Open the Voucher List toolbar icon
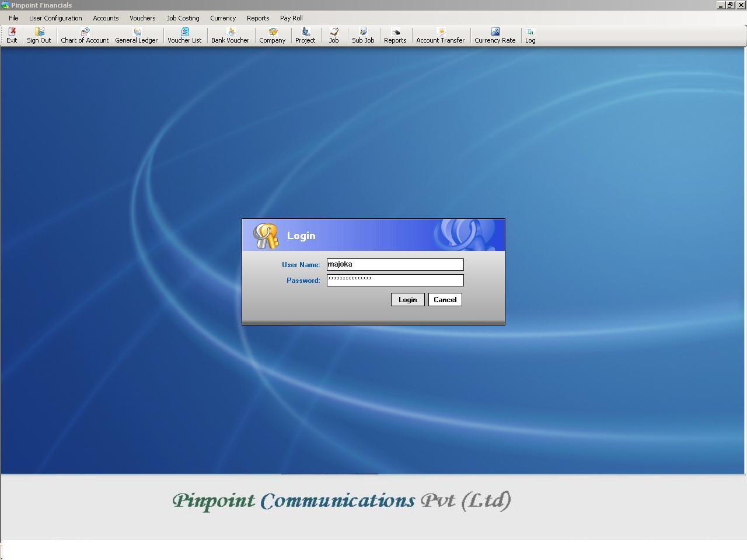The width and height of the screenshot is (747, 560). (184, 36)
